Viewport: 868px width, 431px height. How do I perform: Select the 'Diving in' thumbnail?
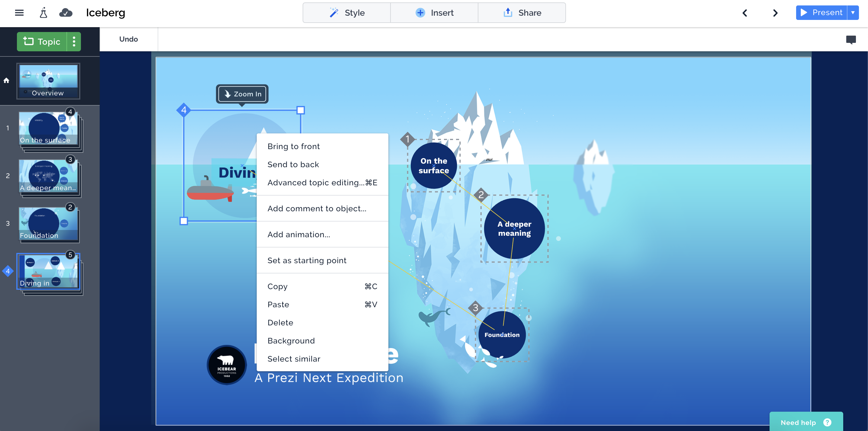(48, 272)
